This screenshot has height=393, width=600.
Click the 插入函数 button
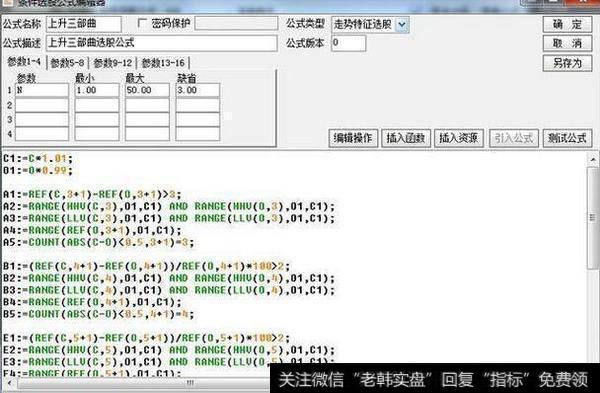point(406,138)
